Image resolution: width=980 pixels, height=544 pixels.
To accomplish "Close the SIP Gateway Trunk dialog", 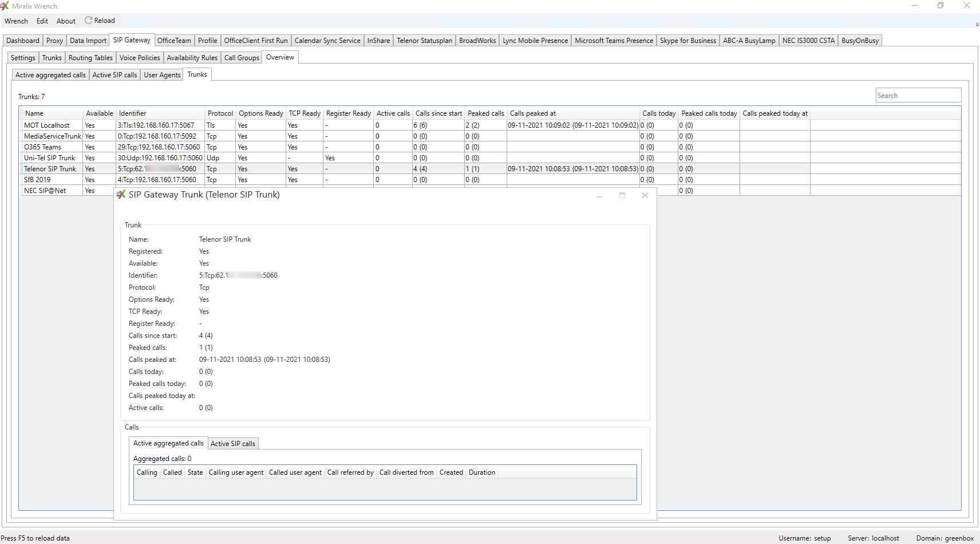I will tap(645, 195).
